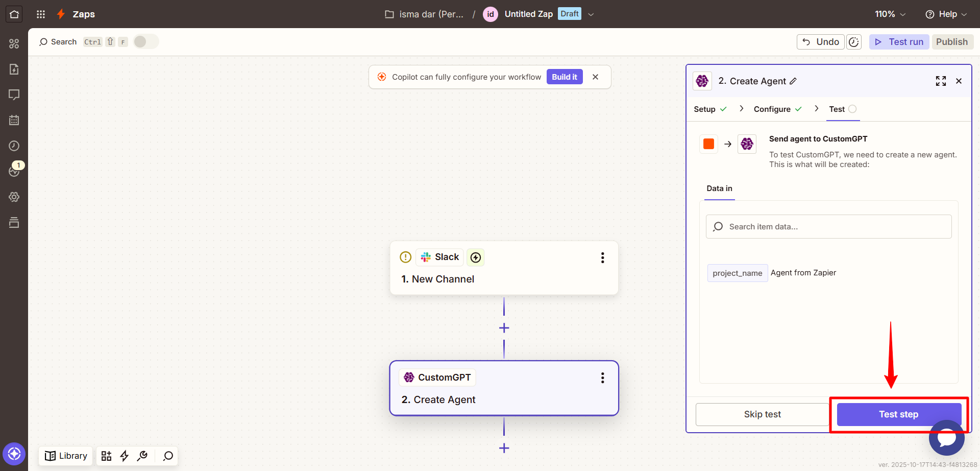
Task: Click the id user avatar
Action: [x=490, y=14]
